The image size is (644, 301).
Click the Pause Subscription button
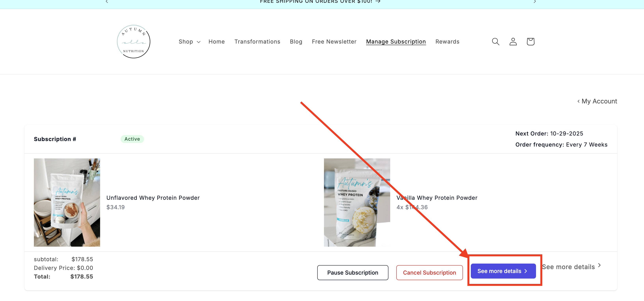[x=353, y=273]
